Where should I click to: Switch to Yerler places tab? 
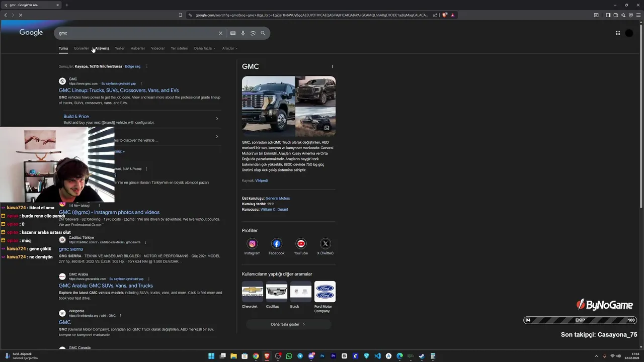click(x=120, y=48)
